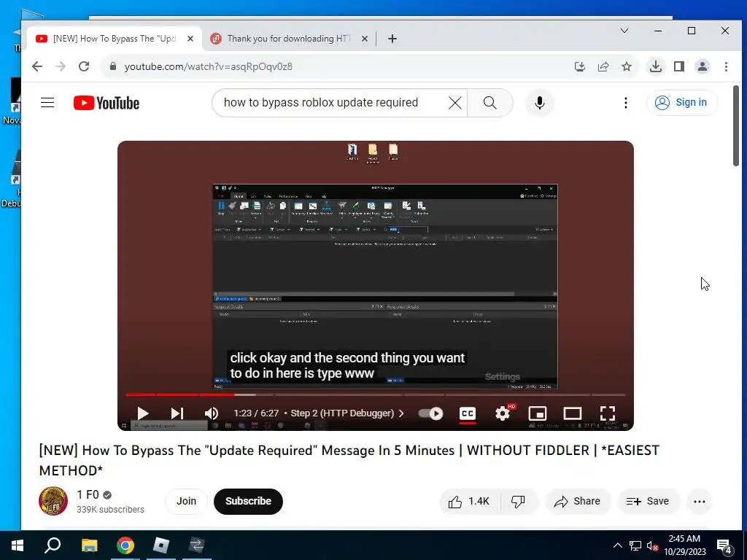Click the video title text
This screenshot has height=560, width=747.
pyautogui.click(x=349, y=460)
